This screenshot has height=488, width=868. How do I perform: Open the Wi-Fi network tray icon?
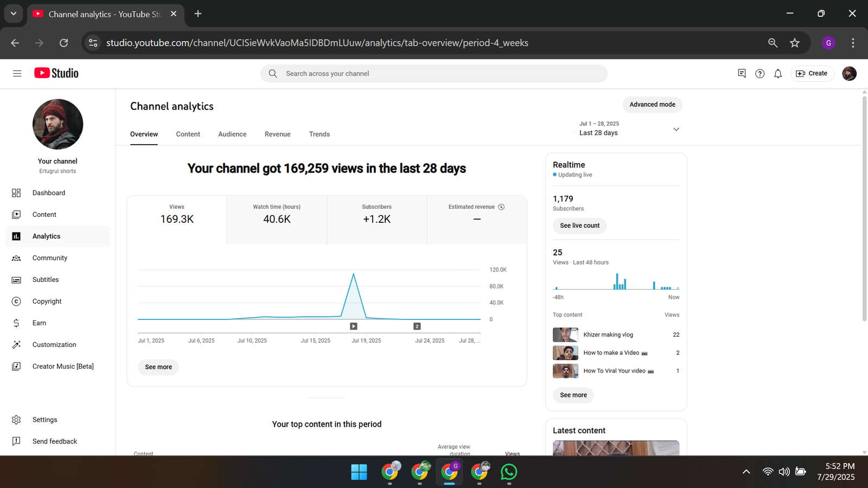768,472
